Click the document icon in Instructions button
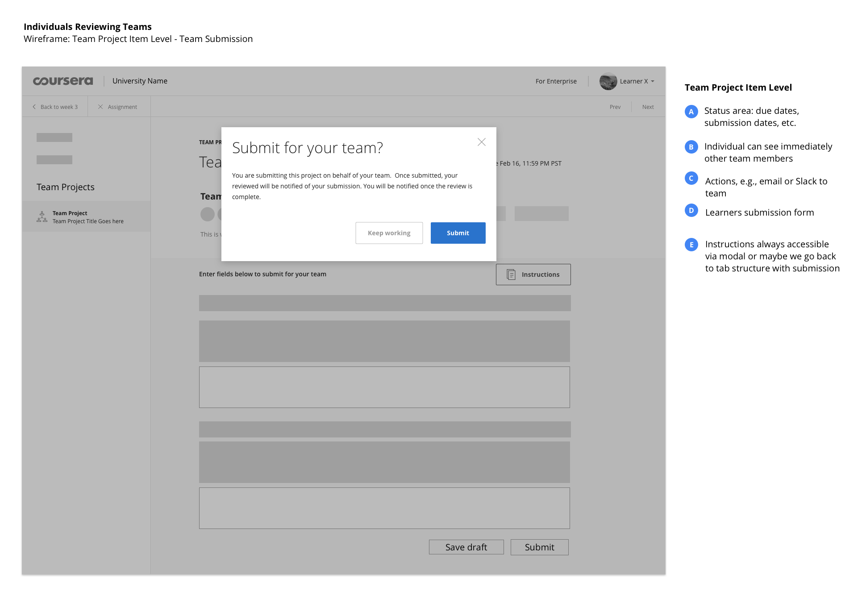 [x=511, y=275]
